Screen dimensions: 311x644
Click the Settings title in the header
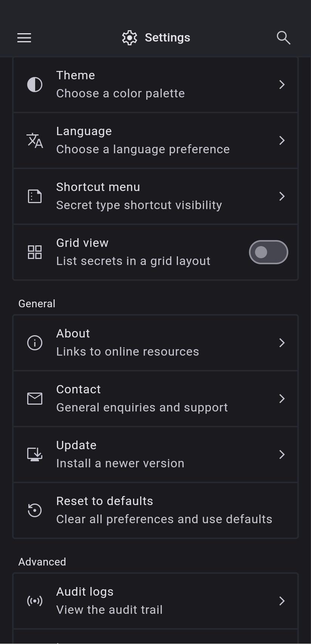pos(167,38)
